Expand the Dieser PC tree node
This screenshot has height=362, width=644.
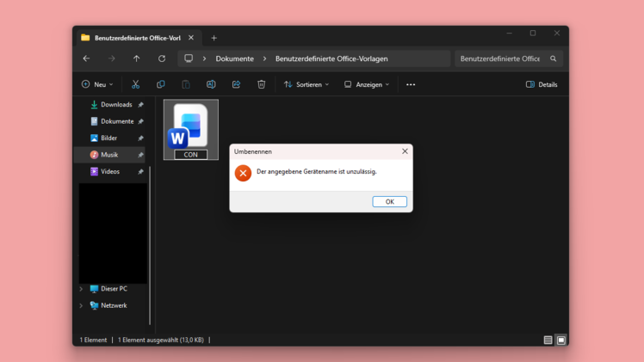pyautogui.click(x=81, y=289)
